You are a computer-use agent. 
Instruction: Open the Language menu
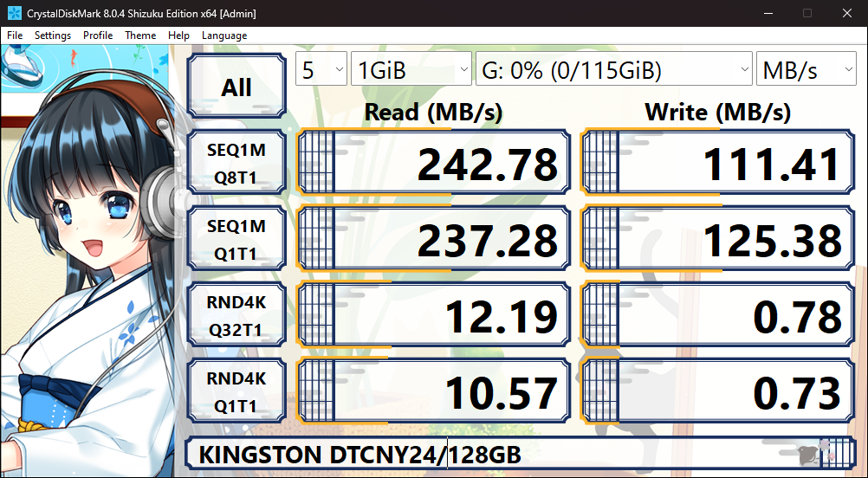224,36
